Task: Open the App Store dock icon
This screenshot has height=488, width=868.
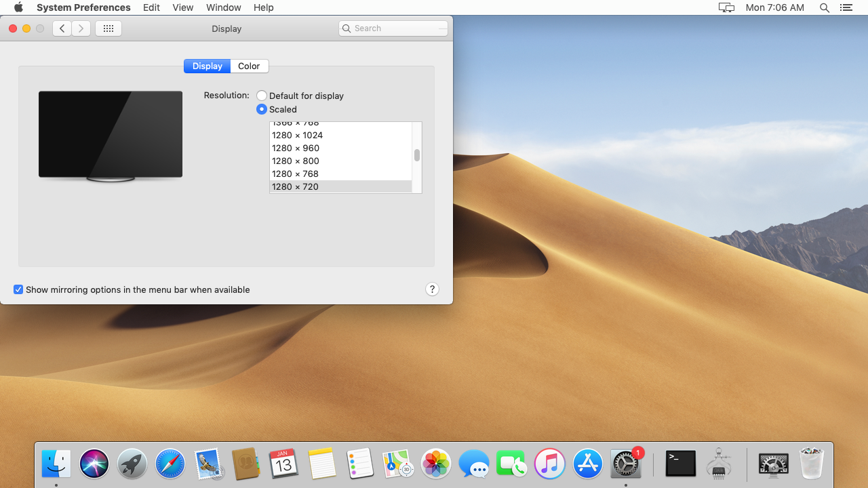Action: pyautogui.click(x=587, y=464)
